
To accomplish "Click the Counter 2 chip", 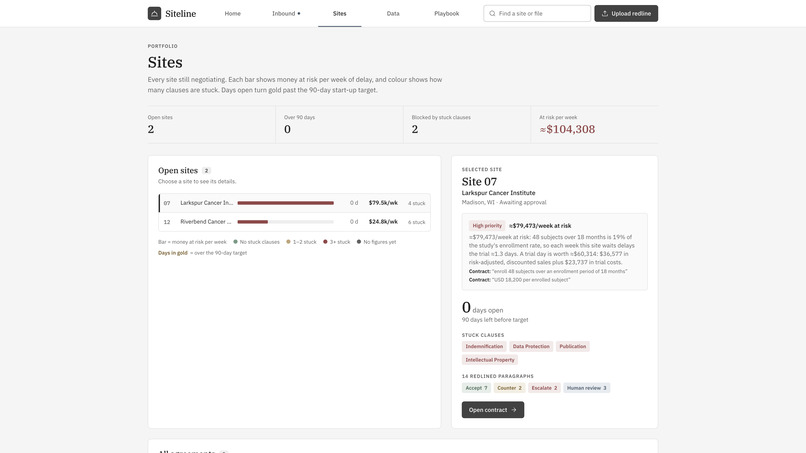I will point(509,388).
